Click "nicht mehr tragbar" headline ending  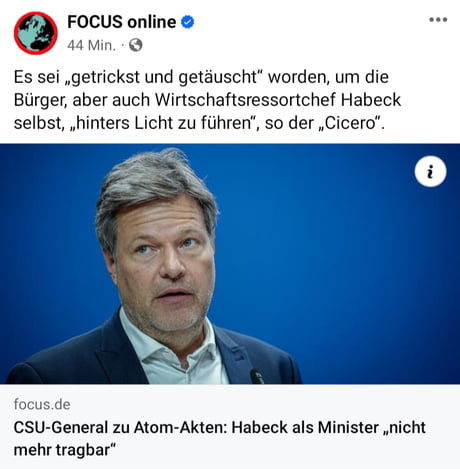[x=220, y=439]
